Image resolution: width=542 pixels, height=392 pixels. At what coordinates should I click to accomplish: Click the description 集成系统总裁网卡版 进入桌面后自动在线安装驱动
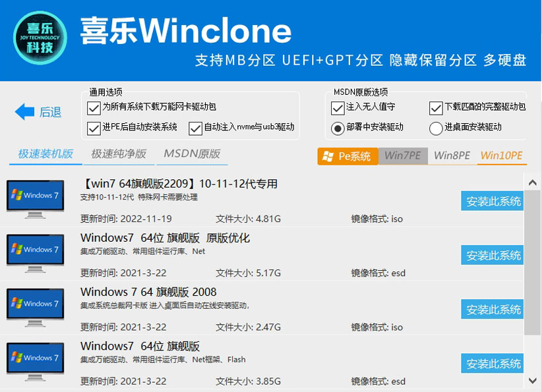point(165,306)
